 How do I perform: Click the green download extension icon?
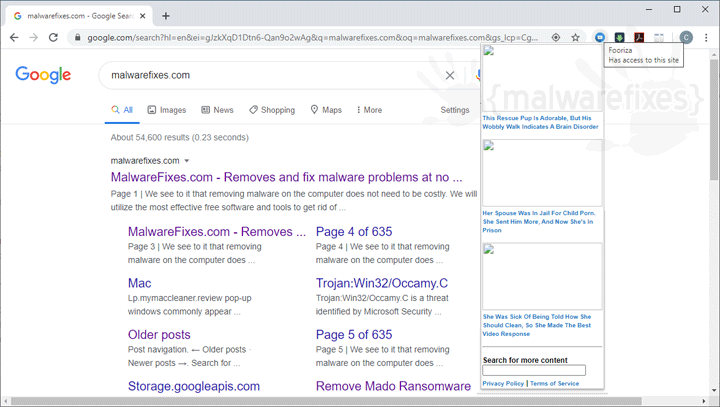point(619,38)
